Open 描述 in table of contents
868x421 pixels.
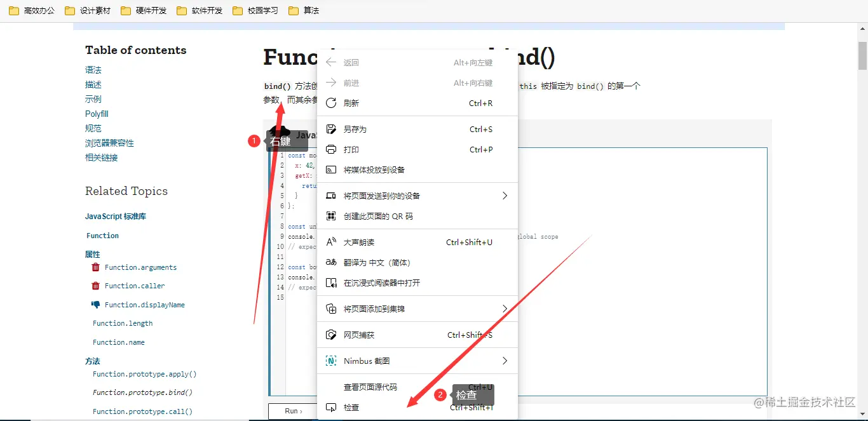(x=93, y=84)
